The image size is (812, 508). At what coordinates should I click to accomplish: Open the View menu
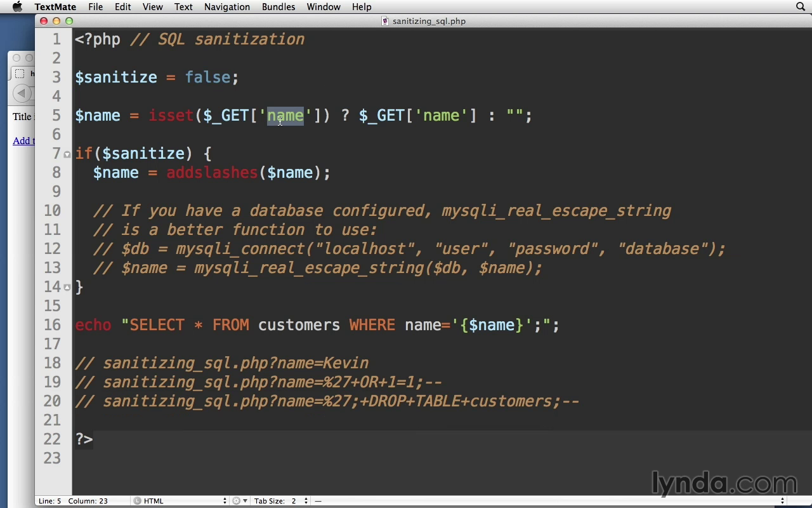(x=152, y=7)
